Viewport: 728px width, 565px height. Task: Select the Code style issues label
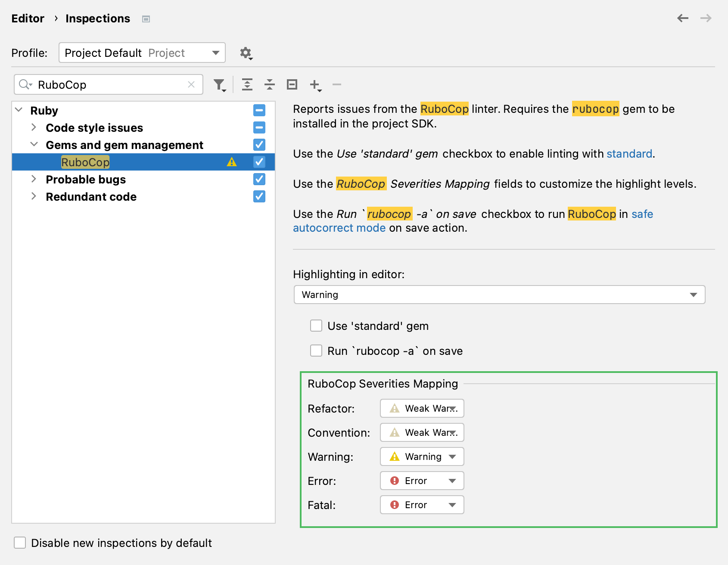[x=94, y=128]
